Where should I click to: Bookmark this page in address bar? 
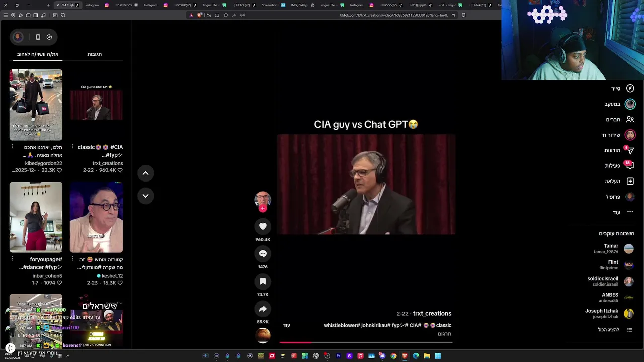463,15
